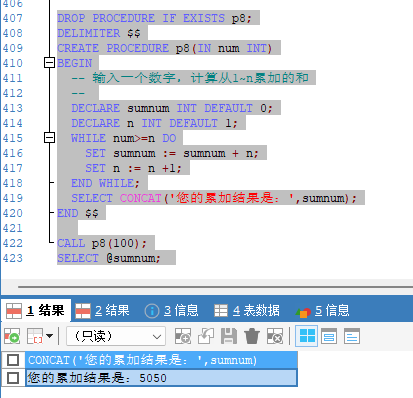The width and height of the screenshot is (413, 398).
Task: Click the save changes floppy disk icon
Action: click(x=229, y=336)
